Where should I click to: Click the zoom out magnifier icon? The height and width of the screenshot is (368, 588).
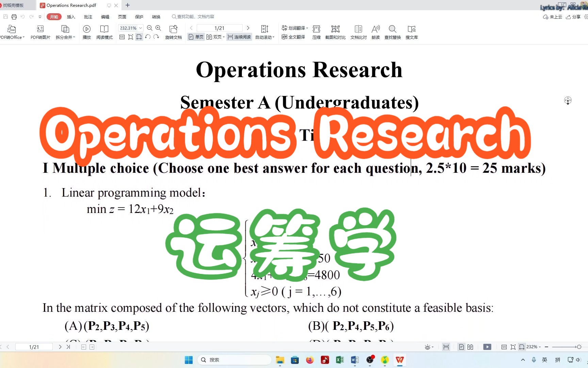pos(149,28)
